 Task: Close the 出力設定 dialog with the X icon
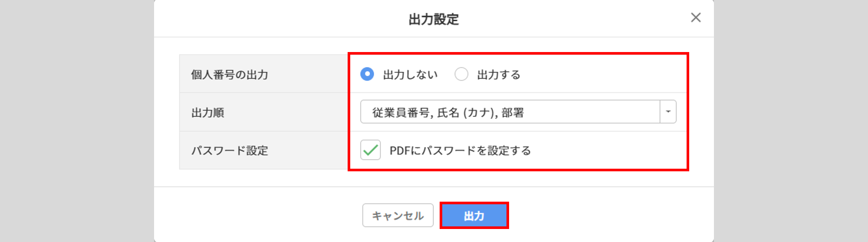tap(696, 18)
